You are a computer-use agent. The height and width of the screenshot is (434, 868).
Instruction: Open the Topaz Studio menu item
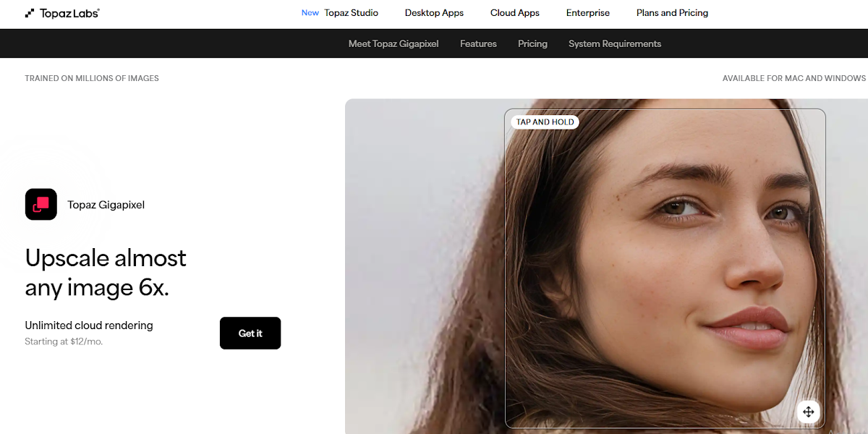351,13
